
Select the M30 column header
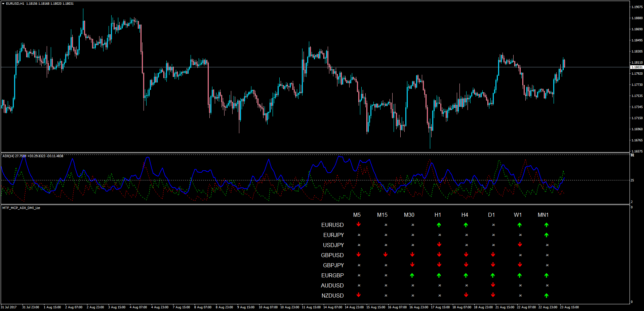[409, 215]
